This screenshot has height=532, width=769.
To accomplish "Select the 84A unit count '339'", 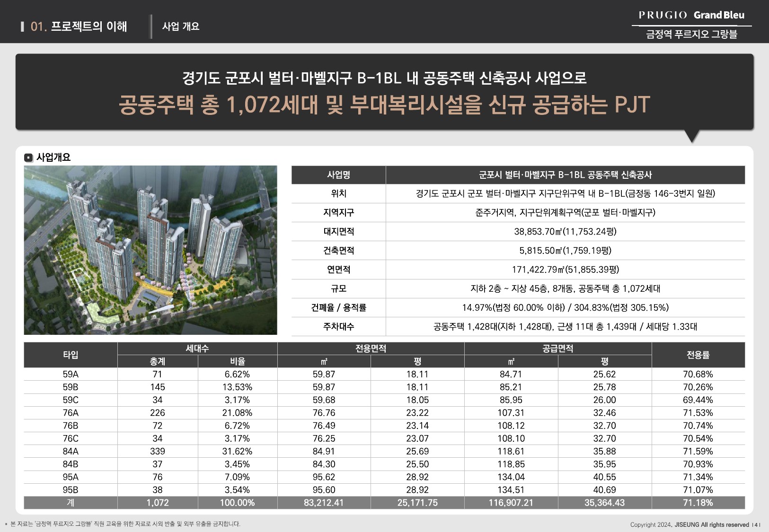I will (x=158, y=451).
